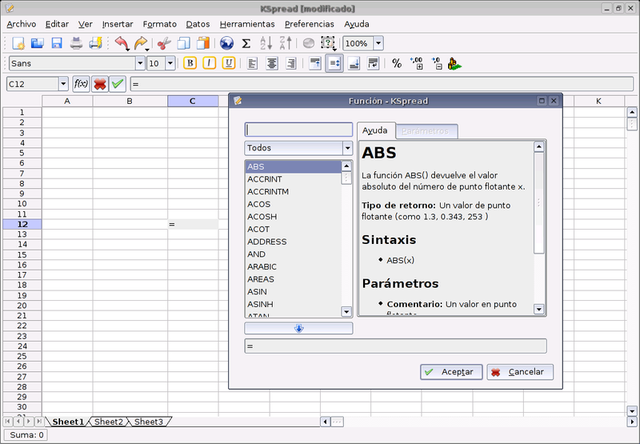Image resolution: width=640 pixels, height=444 pixels.
Task: Select ACOSH in the function list
Action: click(293, 217)
